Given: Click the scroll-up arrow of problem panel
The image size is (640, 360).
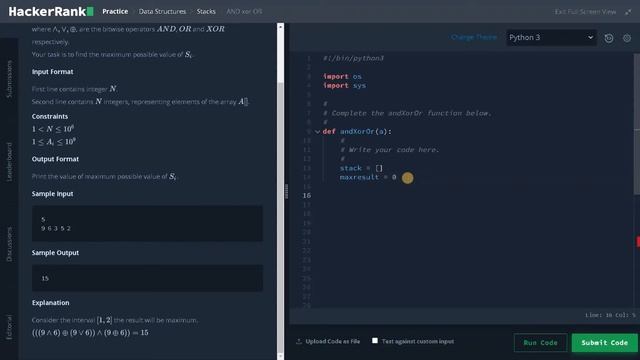Looking at the screenshot, I should [280, 26].
